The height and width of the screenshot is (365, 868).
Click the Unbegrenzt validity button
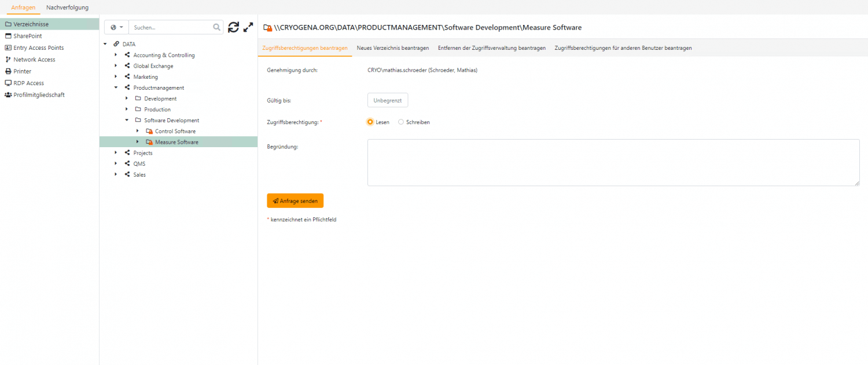[x=388, y=100]
